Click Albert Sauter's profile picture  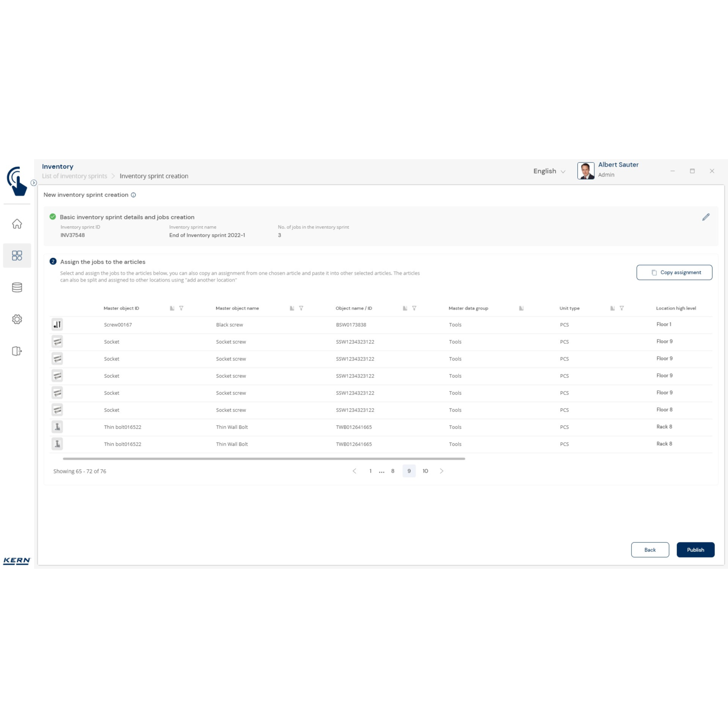point(586,170)
